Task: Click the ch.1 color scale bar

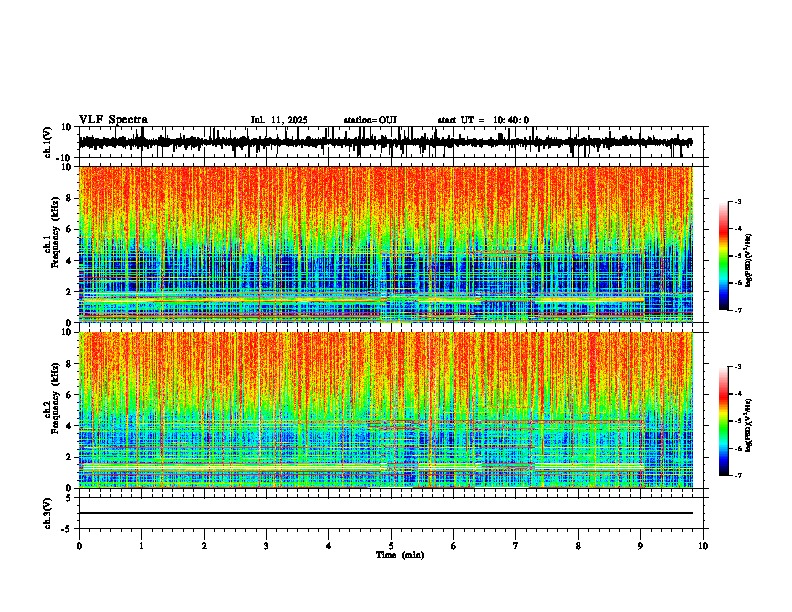Action: (723, 256)
